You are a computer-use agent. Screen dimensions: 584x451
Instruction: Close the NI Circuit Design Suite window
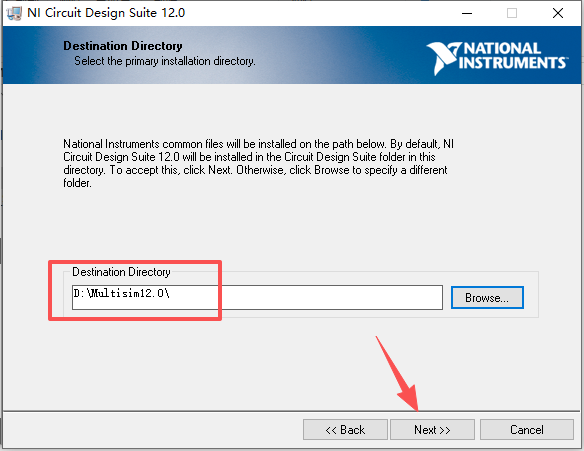[558, 13]
